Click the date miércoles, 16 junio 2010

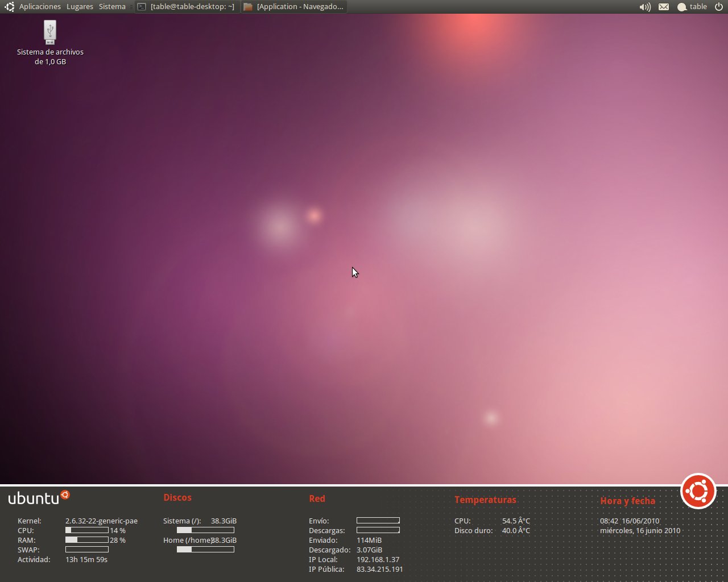(x=640, y=530)
